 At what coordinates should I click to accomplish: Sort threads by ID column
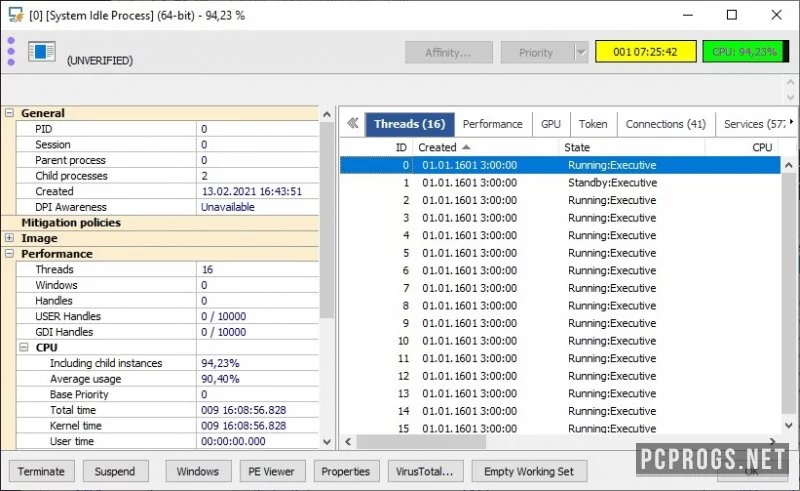pos(377,148)
